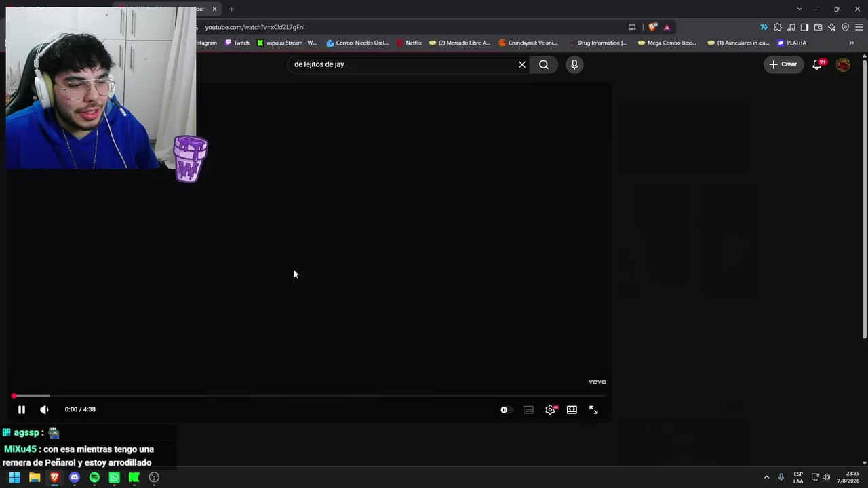Open the Brave Wallet icon
This screenshot has width=868, height=488.
818,27
